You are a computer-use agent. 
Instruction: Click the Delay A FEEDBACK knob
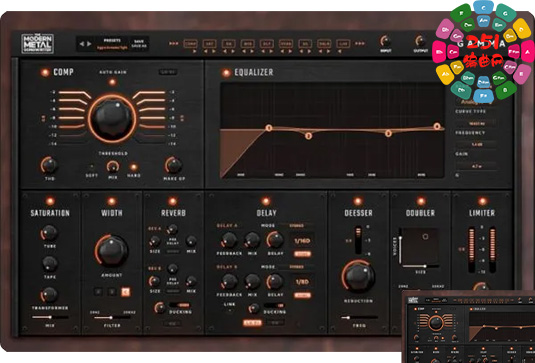click(229, 240)
